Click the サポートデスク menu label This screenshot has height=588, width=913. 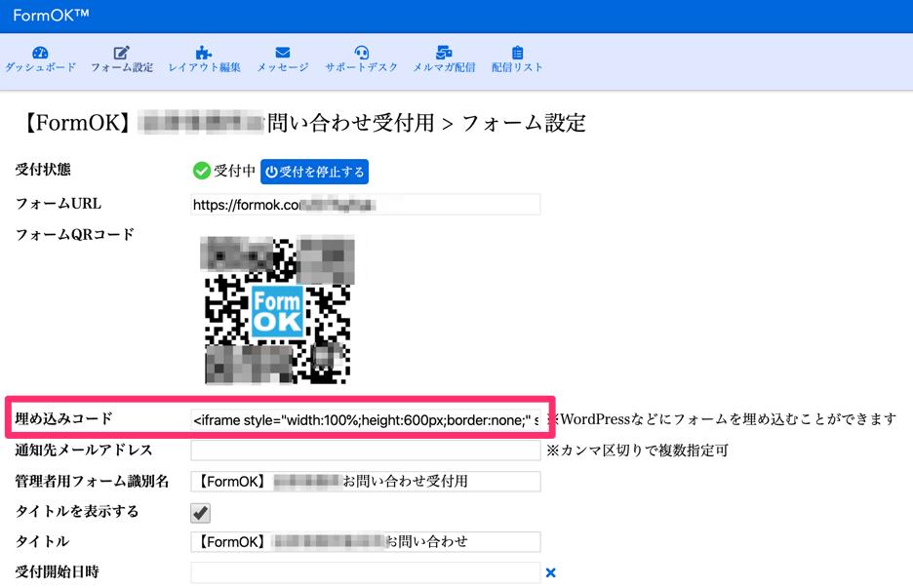click(x=361, y=67)
